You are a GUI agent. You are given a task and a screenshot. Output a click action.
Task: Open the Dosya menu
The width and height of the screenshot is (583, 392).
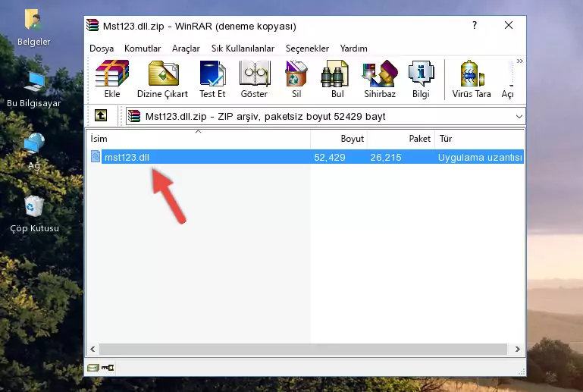click(x=102, y=49)
